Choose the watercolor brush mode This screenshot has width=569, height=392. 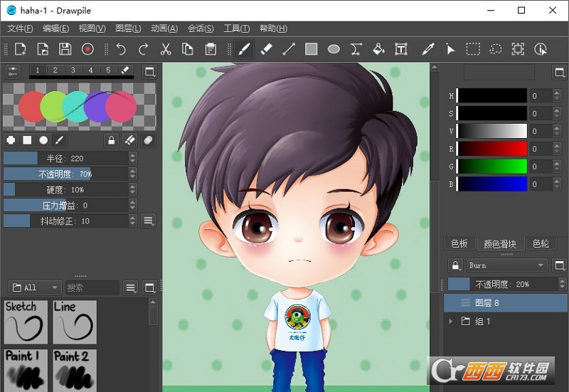(x=60, y=140)
